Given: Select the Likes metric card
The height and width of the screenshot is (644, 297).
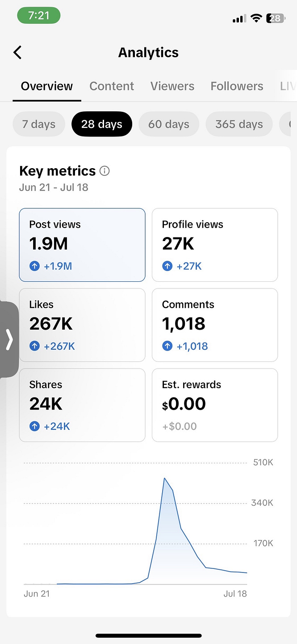Looking at the screenshot, I should (x=82, y=325).
